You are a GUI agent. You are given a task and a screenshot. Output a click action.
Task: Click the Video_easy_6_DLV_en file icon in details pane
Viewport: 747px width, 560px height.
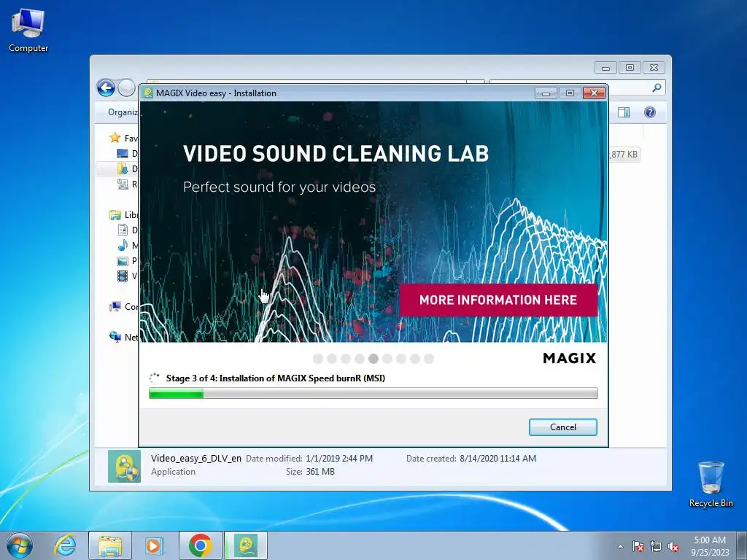(124, 467)
